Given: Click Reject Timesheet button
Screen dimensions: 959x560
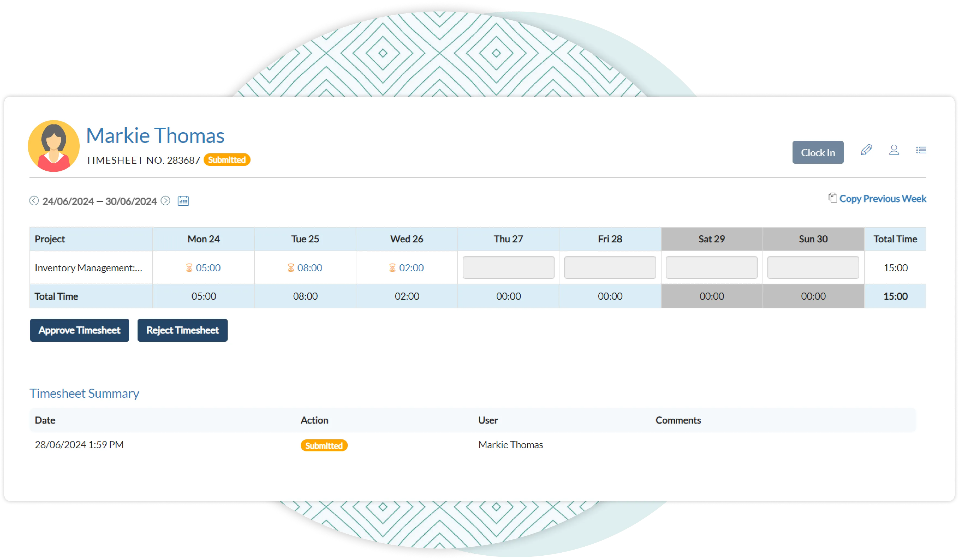Looking at the screenshot, I should (182, 330).
